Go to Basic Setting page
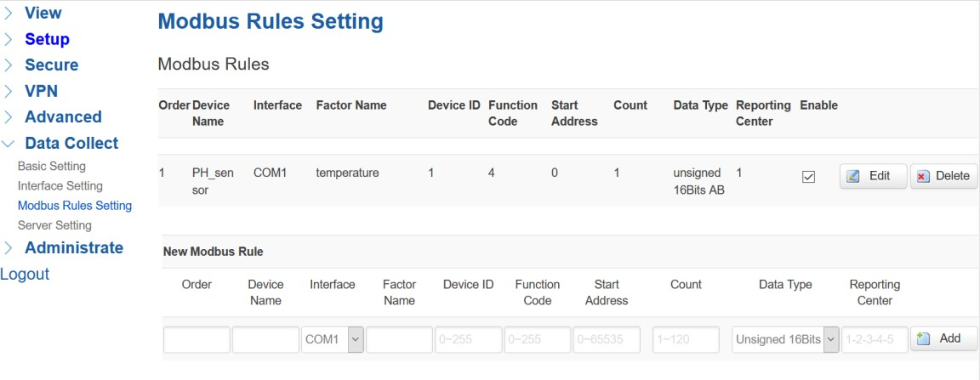 (51, 166)
